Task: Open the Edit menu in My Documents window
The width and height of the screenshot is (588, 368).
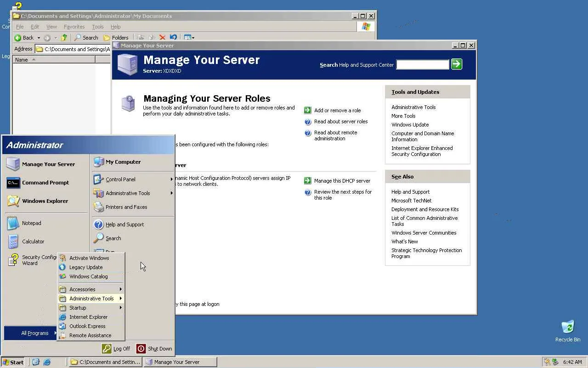Action: click(35, 27)
